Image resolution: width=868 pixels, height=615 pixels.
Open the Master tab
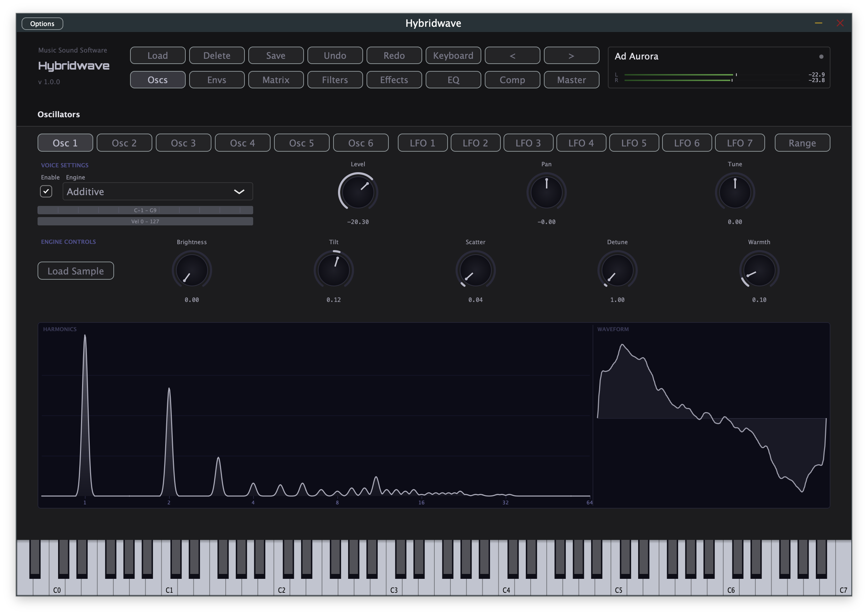[x=571, y=80]
